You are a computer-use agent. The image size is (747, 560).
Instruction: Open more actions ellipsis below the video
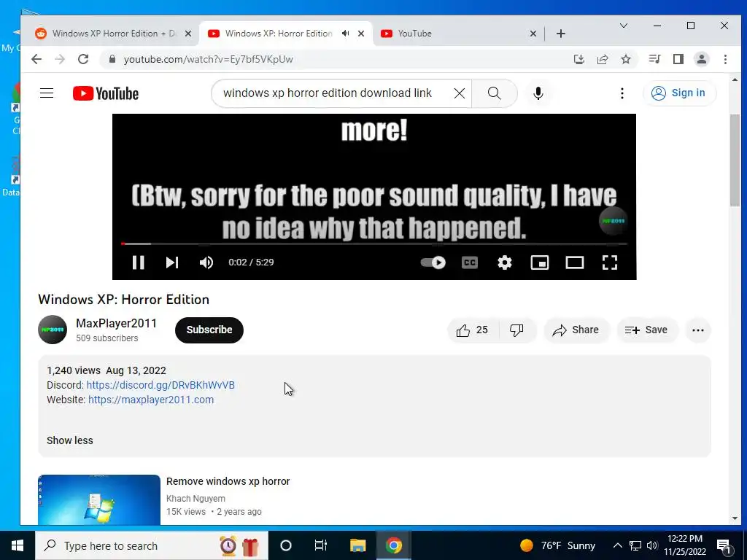(x=698, y=330)
